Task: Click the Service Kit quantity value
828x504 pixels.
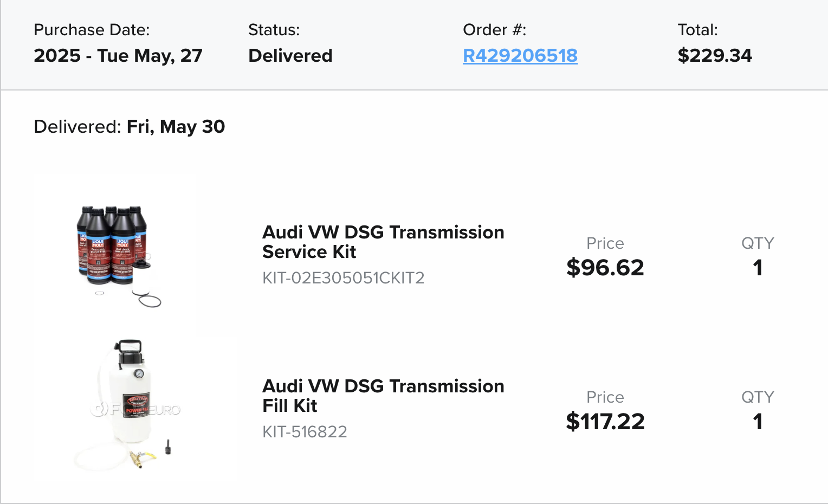Action: click(x=758, y=268)
